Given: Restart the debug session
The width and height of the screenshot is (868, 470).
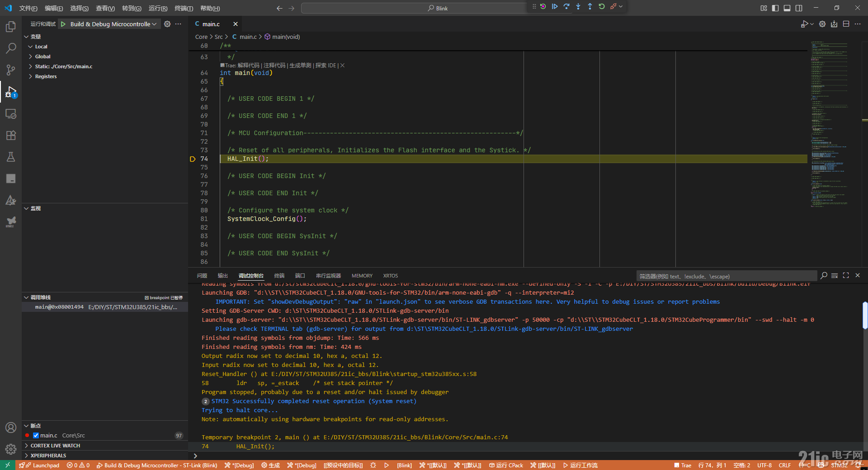Looking at the screenshot, I should [x=602, y=6].
